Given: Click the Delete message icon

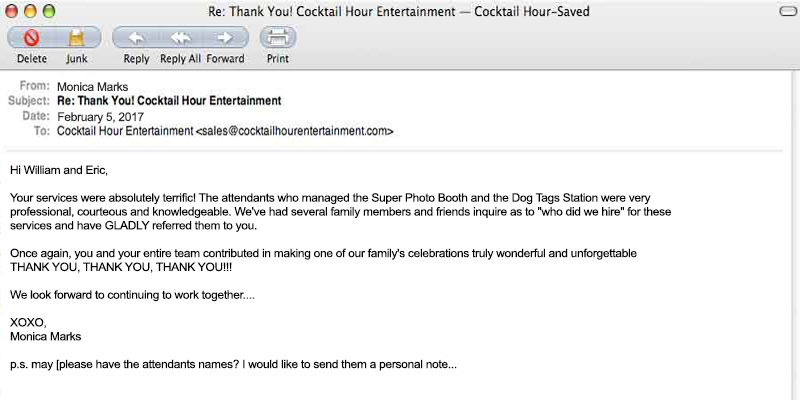Looking at the screenshot, I should coord(31,39).
